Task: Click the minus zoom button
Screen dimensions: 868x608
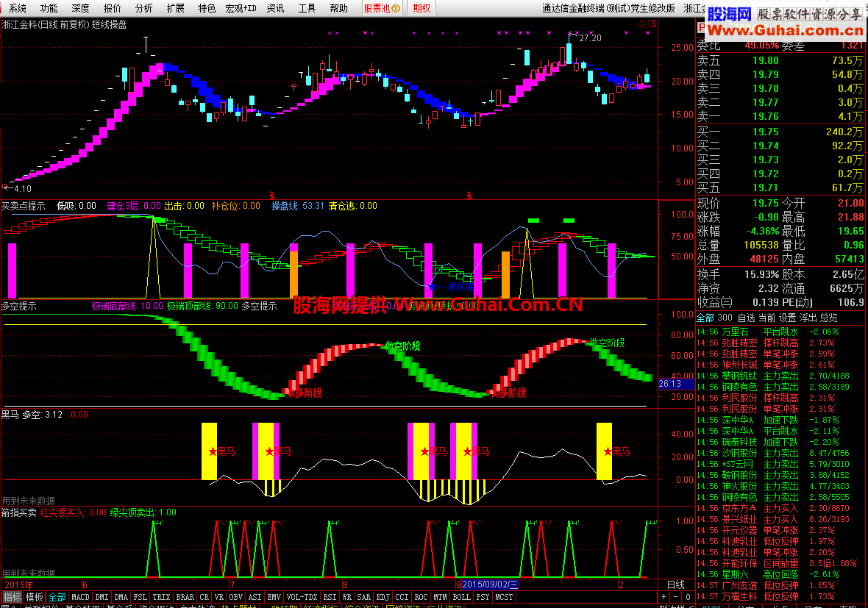Action: click(x=675, y=597)
